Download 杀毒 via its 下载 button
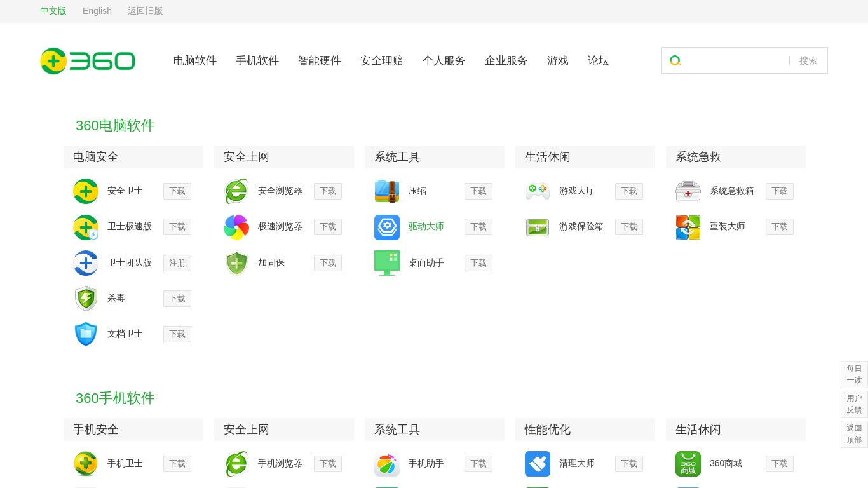The image size is (868, 488). pos(177,299)
